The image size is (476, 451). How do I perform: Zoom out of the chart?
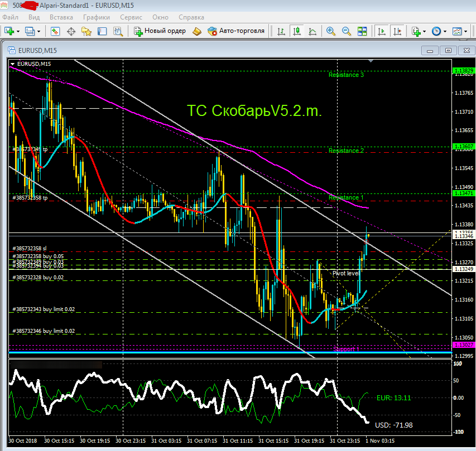(x=347, y=31)
